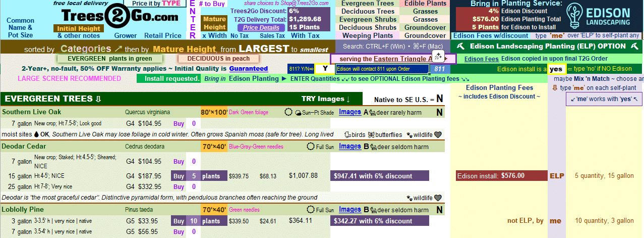Click the Full Sun circle icon for Loblolly Pine
This screenshot has width=644, height=238.
tap(311, 210)
